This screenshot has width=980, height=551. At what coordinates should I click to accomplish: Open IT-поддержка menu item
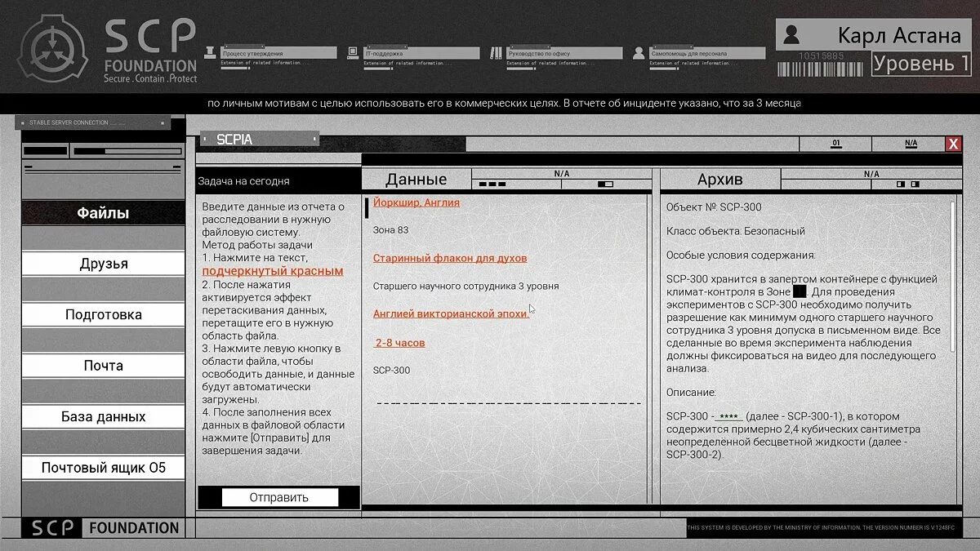(x=421, y=53)
